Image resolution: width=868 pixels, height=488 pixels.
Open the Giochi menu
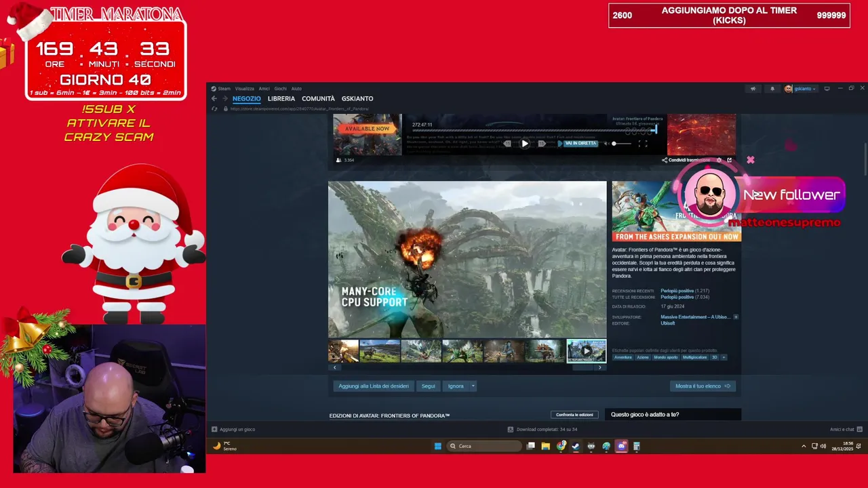click(280, 89)
